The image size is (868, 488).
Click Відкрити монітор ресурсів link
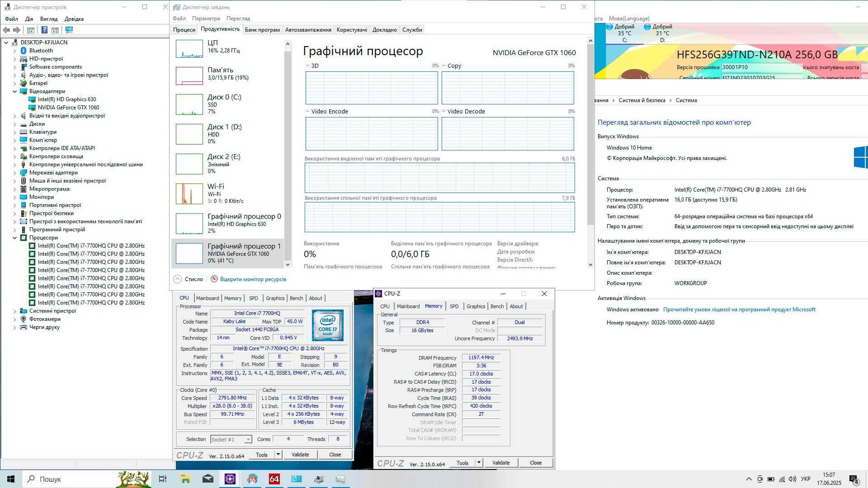coord(253,279)
